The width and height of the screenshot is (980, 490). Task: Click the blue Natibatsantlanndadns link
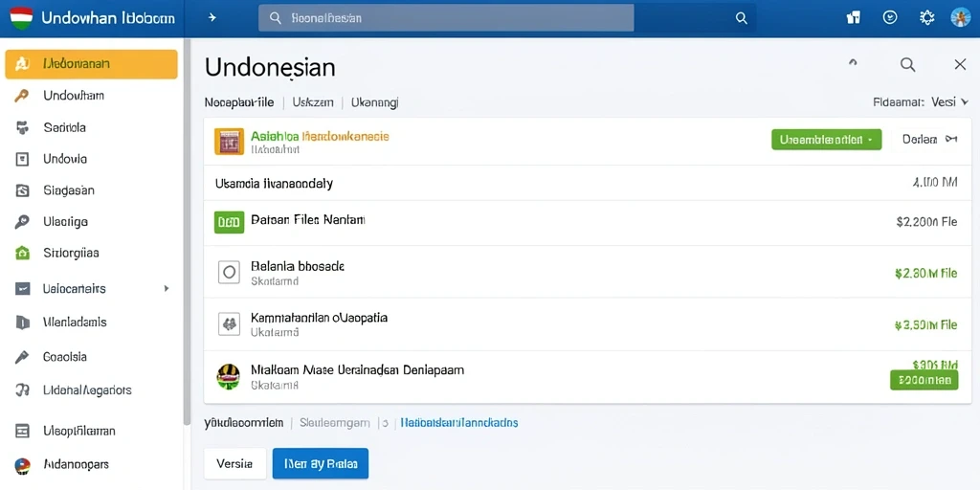[x=459, y=423]
